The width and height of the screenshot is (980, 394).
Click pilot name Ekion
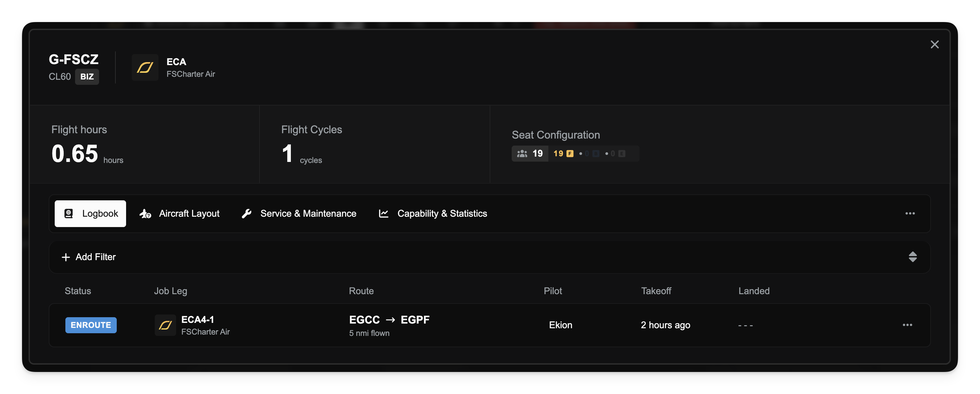click(x=560, y=325)
